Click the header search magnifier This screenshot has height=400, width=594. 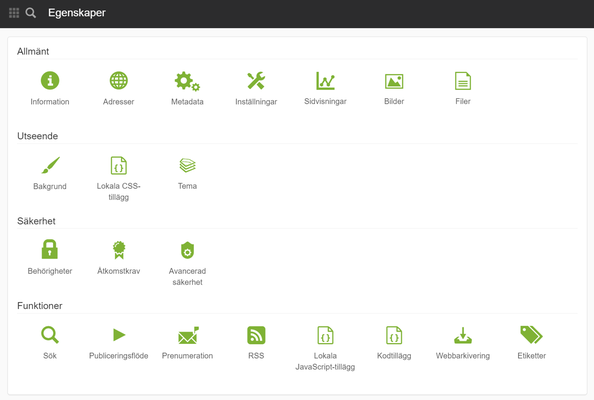click(31, 13)
